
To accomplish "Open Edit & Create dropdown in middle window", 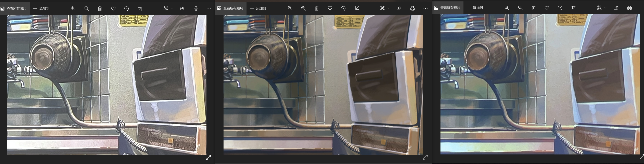I will coord(384,8).
